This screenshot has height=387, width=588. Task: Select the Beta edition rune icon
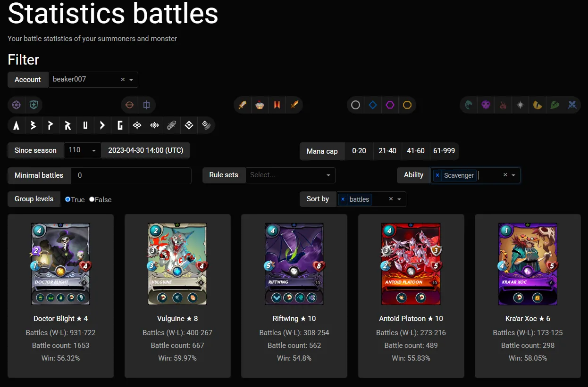pos(34,125)
